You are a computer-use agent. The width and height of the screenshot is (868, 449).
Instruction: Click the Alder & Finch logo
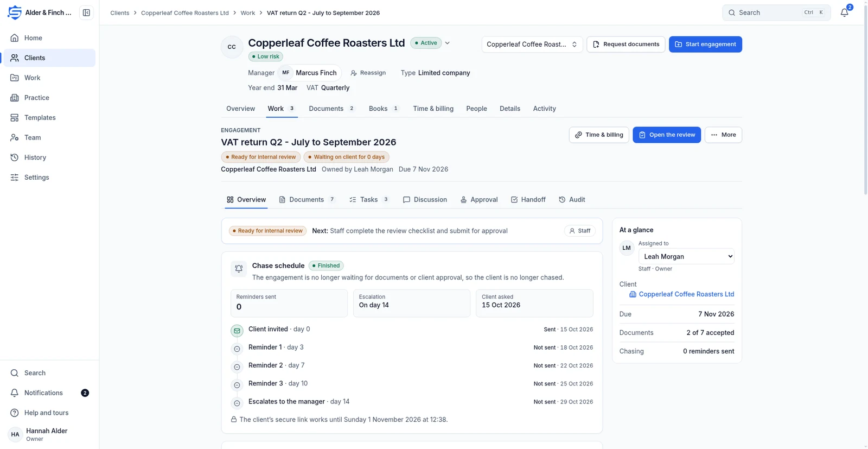(x=15, y=12)
